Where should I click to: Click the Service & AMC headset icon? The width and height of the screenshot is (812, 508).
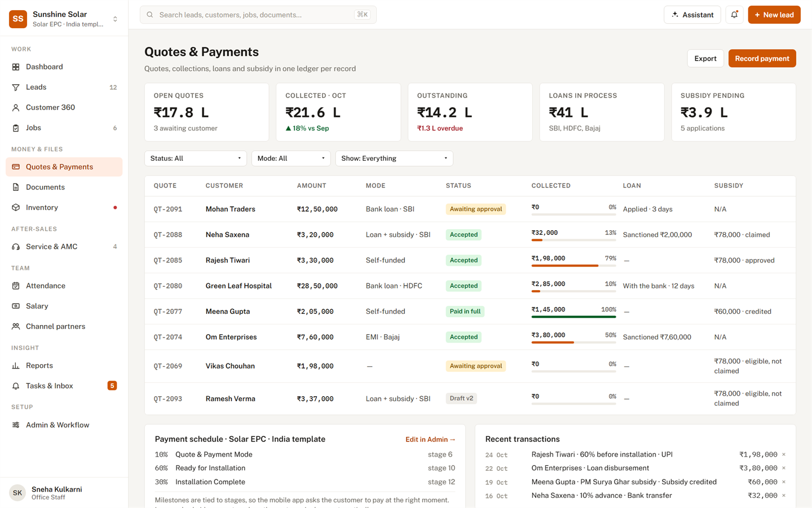coord(16,247)
